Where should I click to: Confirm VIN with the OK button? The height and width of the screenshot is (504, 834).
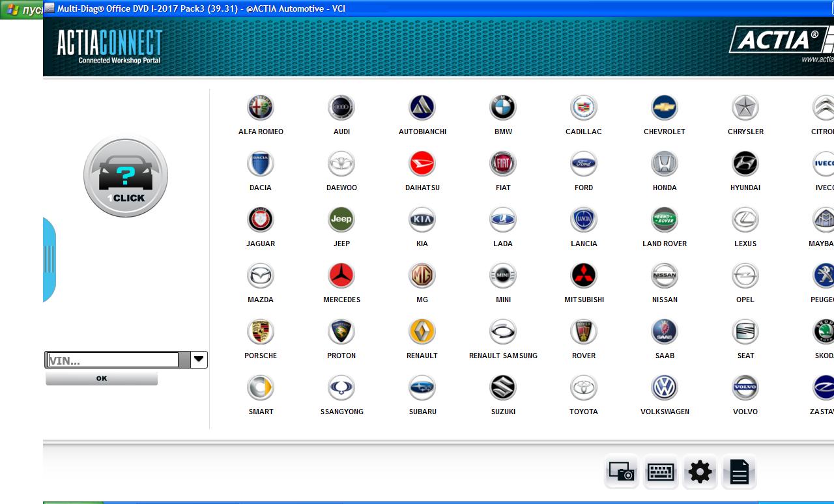pos(102,378)
